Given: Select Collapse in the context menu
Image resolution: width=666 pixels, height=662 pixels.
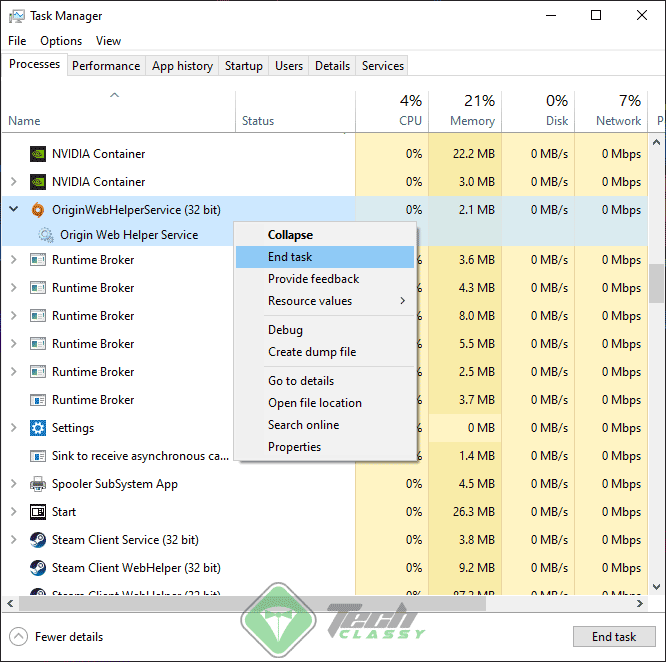Looking at the screenshot, I should [325, 235].
